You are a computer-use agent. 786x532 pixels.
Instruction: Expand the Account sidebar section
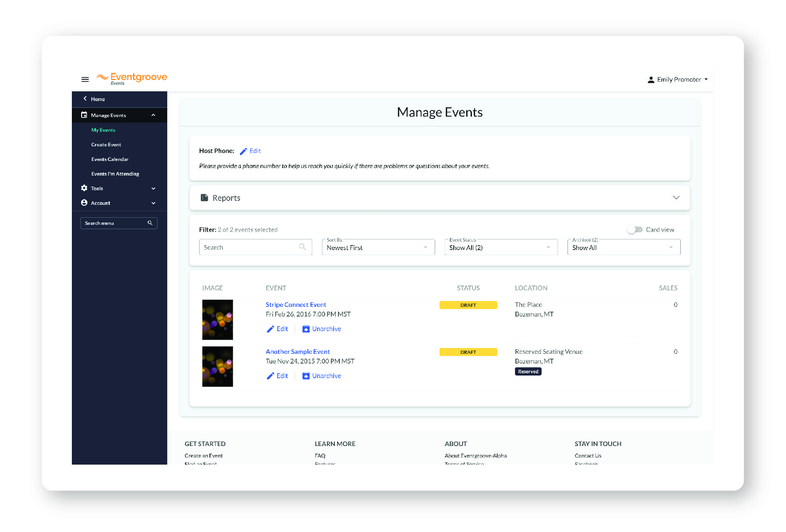153,203
